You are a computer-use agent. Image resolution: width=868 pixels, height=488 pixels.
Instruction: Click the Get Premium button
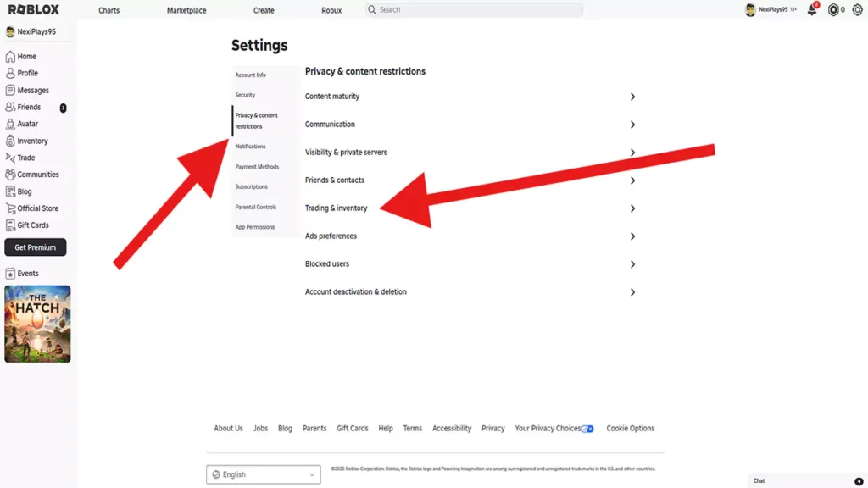tap(36, 247)
